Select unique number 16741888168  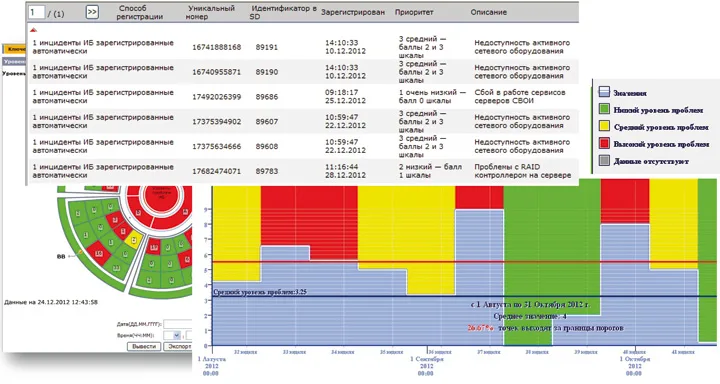[x=216, y=47]
